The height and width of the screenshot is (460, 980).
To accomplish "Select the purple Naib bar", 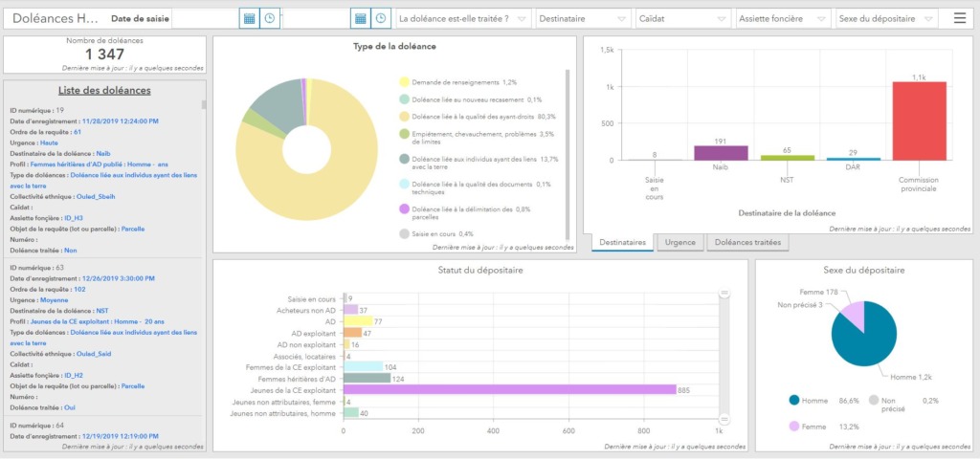I will pyautogui.click(x=720, y=153).
